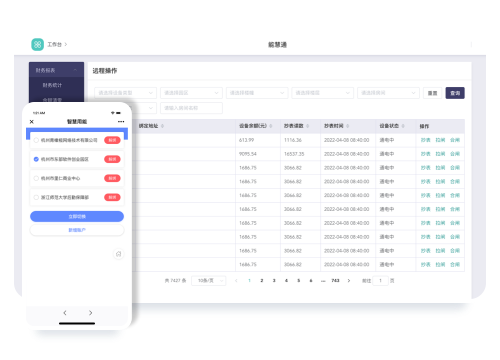Open the 请选择园区 dropdown

tap(191, 93)
